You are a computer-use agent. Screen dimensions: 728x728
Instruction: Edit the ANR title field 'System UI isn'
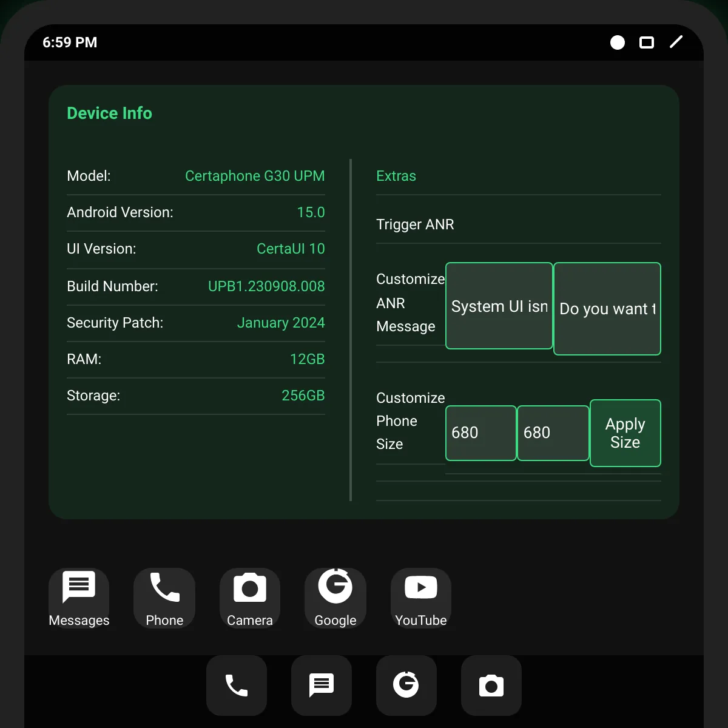[x=499, y=306]
